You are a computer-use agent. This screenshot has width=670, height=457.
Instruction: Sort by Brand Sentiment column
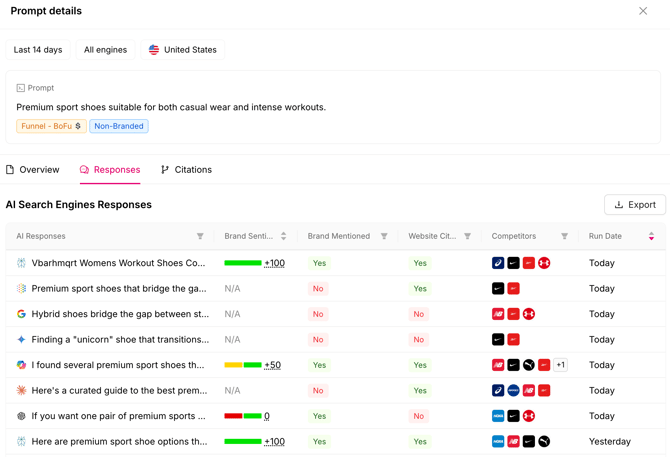(x=283, y=236)
